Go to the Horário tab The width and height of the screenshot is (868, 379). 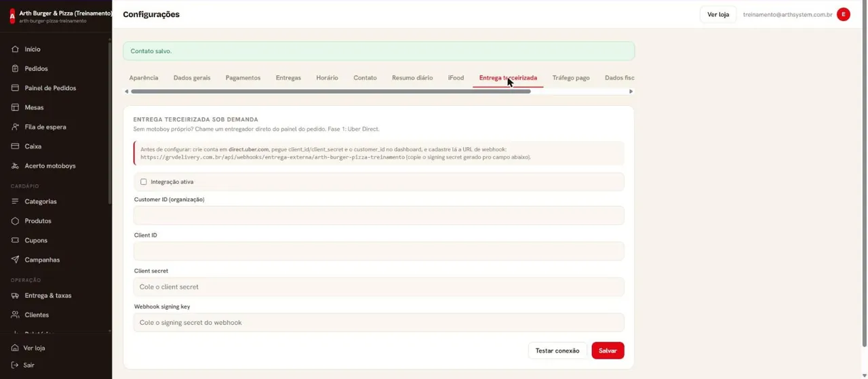tap(327, 78)
